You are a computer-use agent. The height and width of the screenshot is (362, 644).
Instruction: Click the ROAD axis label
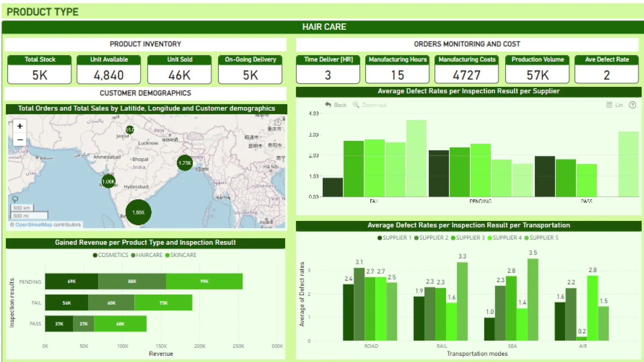point(371,346)
